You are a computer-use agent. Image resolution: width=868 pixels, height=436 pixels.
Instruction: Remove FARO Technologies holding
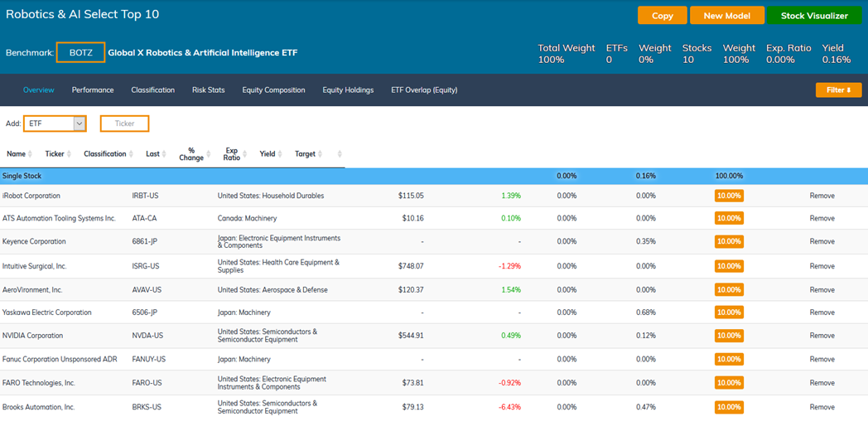pos(822,383)
